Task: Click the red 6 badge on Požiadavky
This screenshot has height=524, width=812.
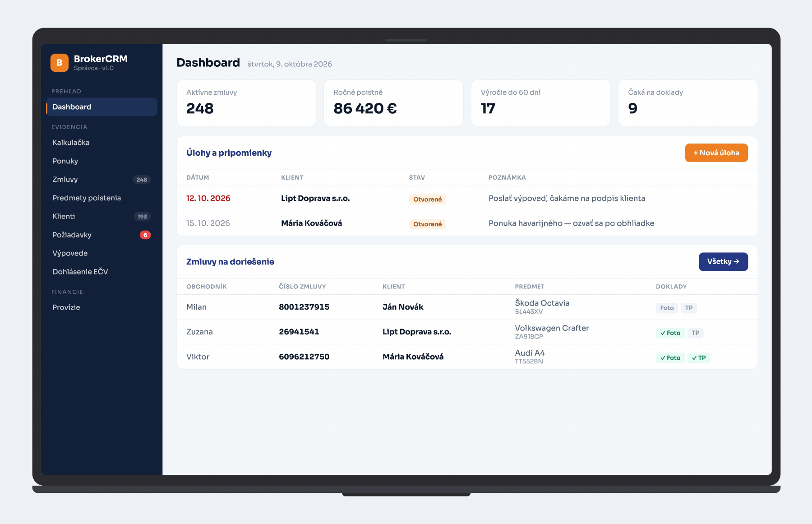Action: 145,235
